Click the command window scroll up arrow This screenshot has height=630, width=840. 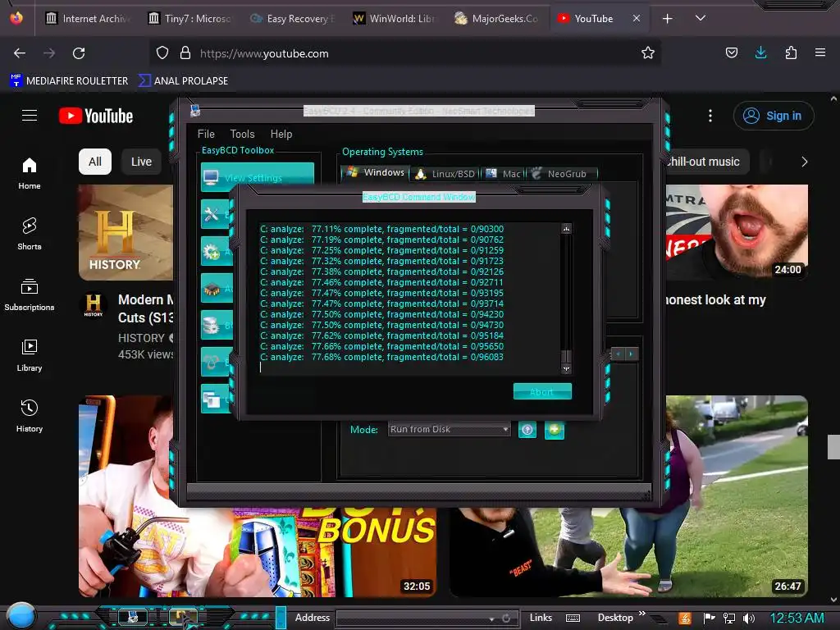tap(566, 229)
